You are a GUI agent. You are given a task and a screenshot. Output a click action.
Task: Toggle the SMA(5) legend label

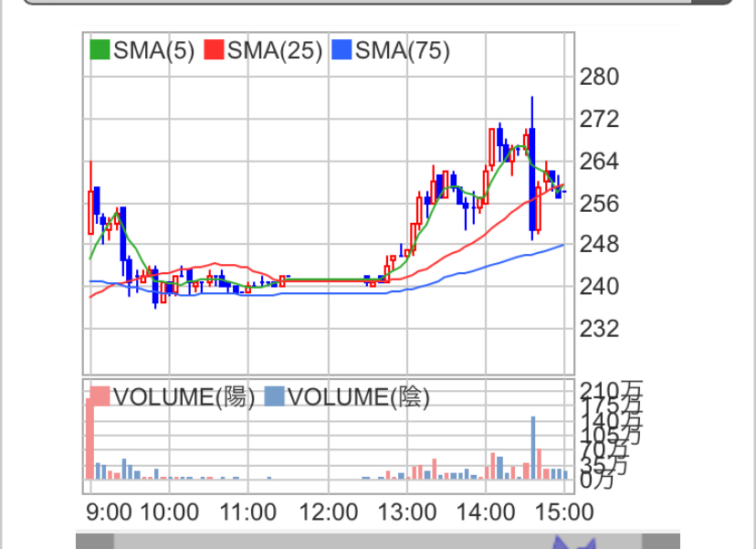(154, 50)
